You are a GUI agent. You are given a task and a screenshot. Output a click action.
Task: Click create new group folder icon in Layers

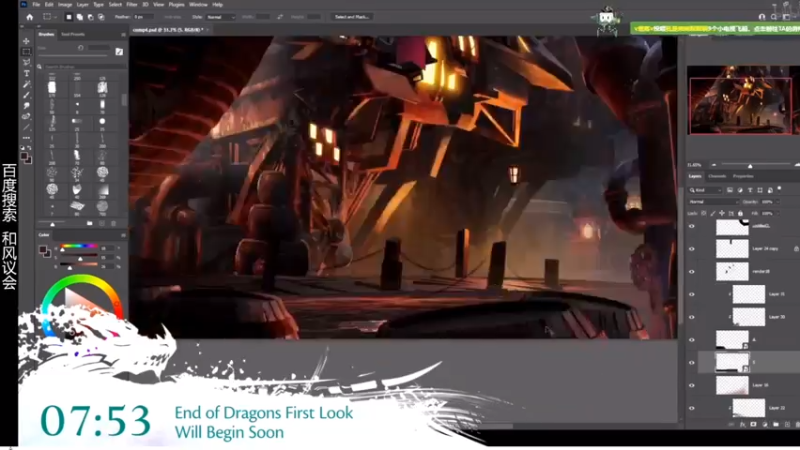(776, 424)
